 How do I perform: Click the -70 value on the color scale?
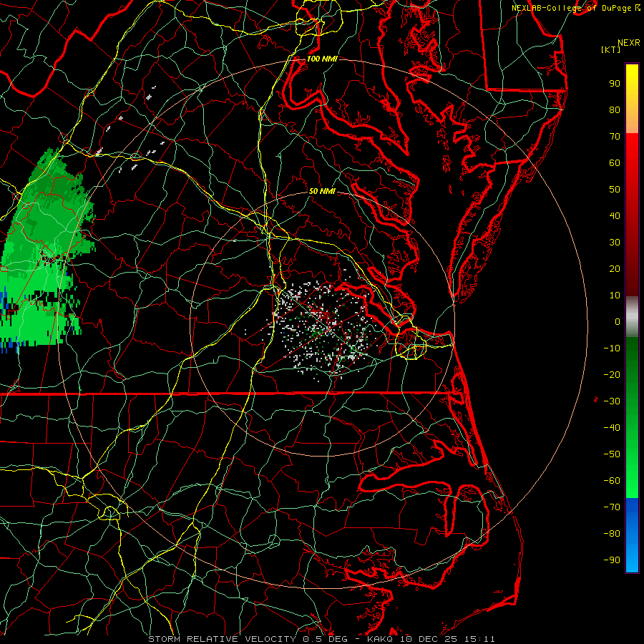612,507
